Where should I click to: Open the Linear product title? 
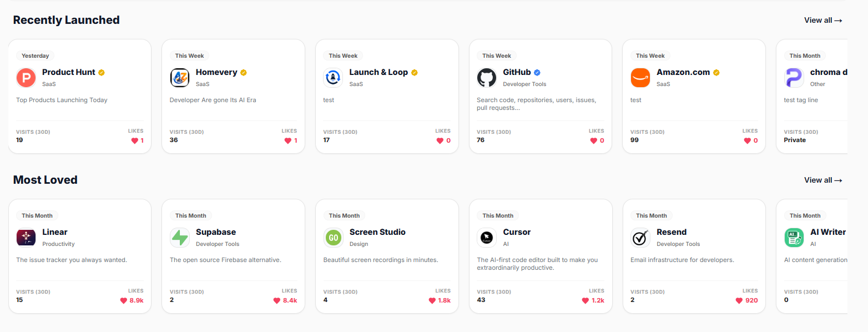click(x=55, y=232)
